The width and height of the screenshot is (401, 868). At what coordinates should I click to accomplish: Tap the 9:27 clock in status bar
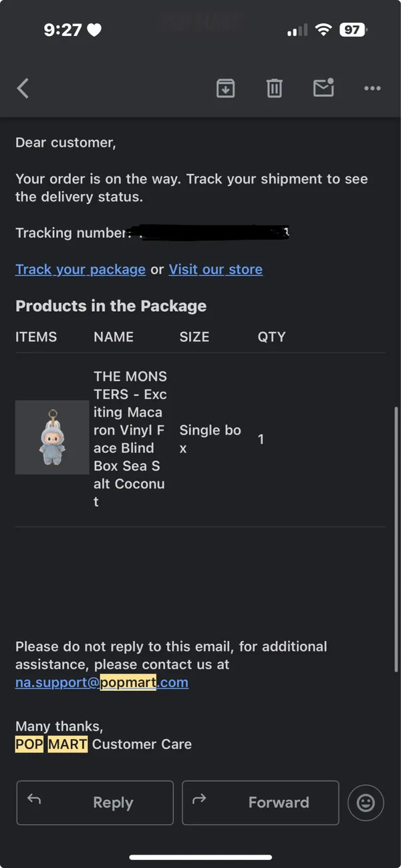[x=63, y=29]
